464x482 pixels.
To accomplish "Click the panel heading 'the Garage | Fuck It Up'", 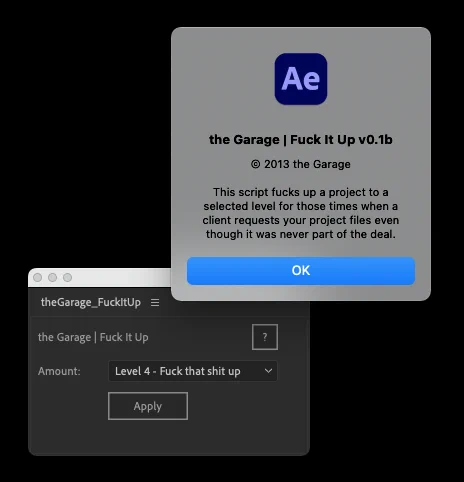I will point(93,337).
